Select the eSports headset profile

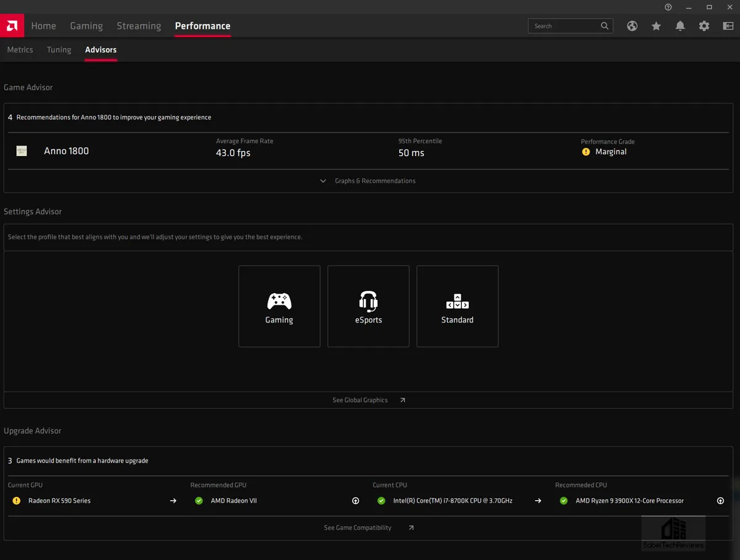tap(368, 307)
